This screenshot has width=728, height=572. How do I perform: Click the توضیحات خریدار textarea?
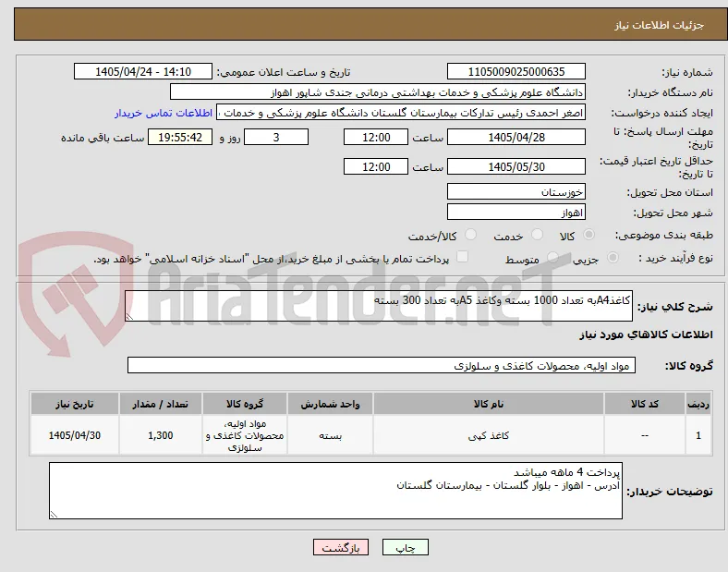click(x=335, y=491)
